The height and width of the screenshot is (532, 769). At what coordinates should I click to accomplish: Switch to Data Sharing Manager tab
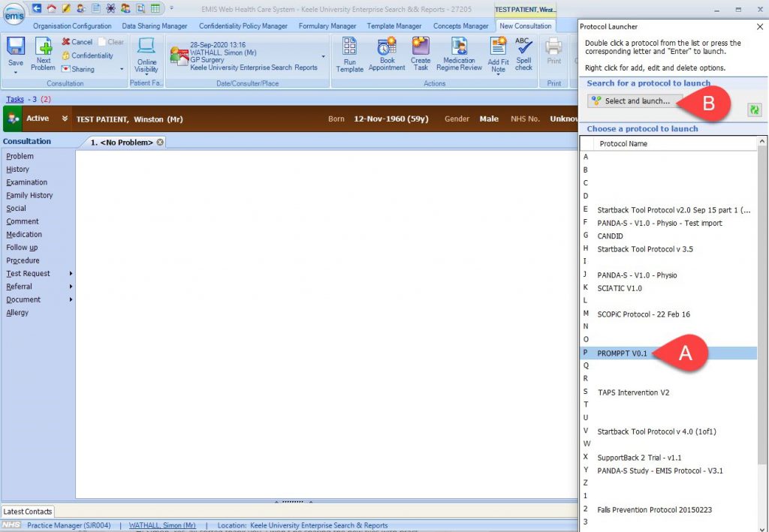point(155,26)
